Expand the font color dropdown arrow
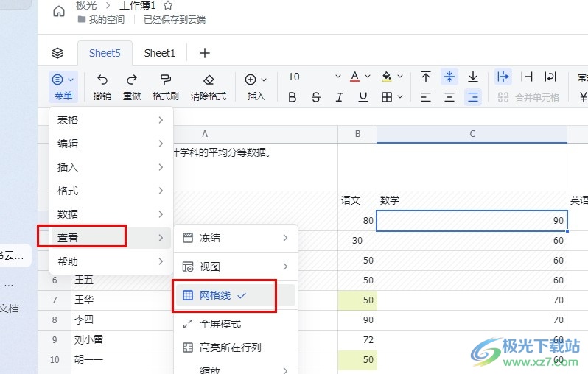The width and height of the screenshot is (588, 374). coord(368,77)
